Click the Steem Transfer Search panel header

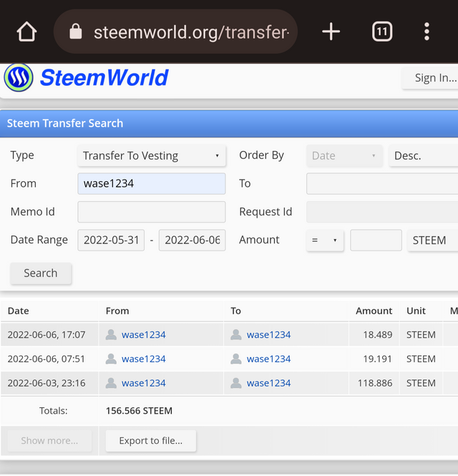point(229,124)
